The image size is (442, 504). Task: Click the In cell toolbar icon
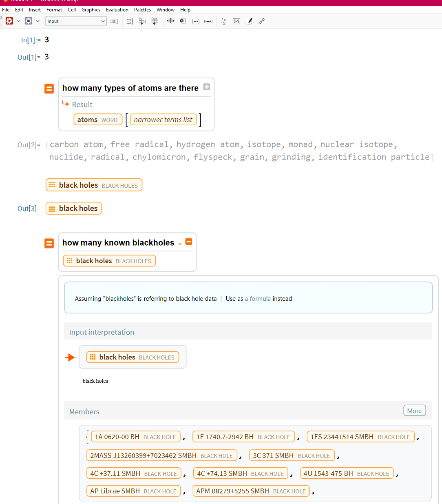point(142,21)
